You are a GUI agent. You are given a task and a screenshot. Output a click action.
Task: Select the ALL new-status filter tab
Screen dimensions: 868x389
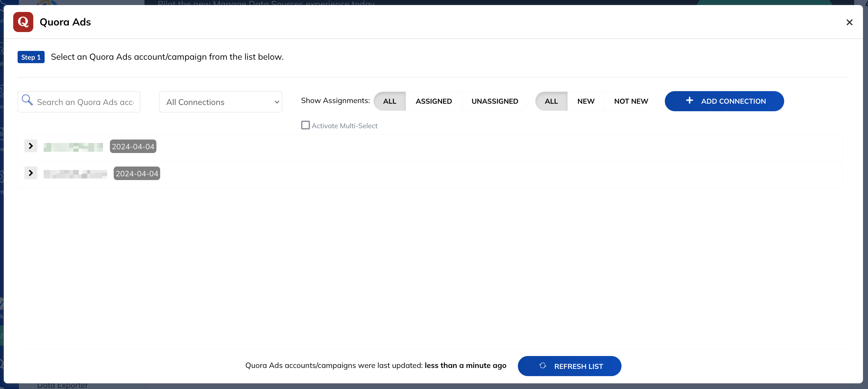pyautogui.click(x=551, y=101)
